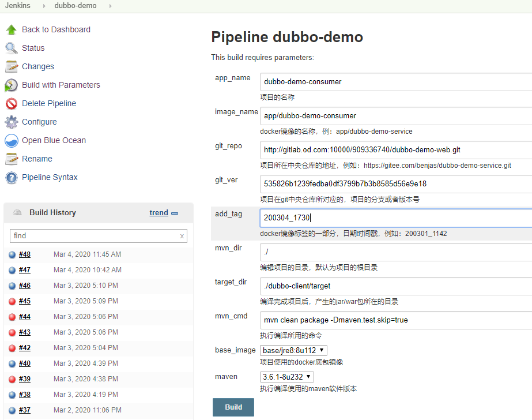Go to dubbo-demo breadcrumb item

76,6
